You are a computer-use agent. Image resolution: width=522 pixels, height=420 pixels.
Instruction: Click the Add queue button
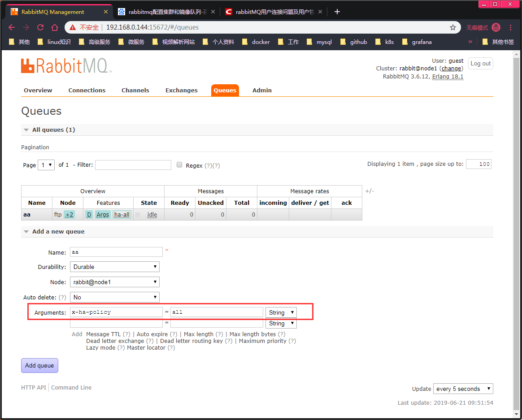coord(39,365)
